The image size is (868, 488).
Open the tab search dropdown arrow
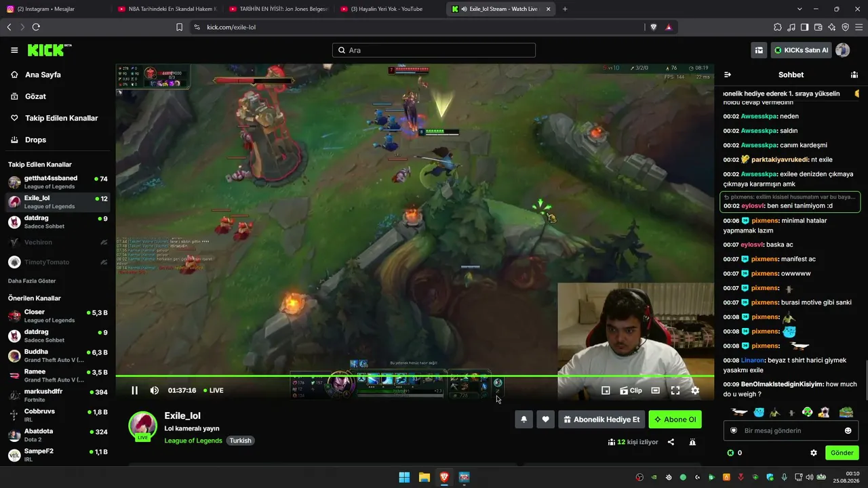800,9
